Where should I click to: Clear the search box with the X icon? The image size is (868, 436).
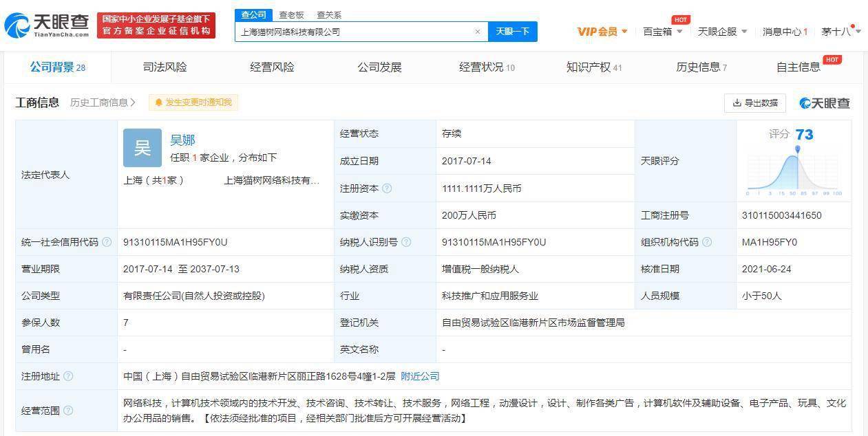(478, 32)
